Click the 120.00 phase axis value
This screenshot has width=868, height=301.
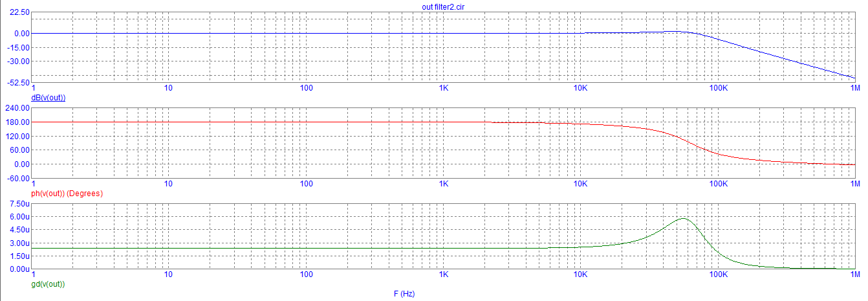pyautogui.click(x=17, y=137)
